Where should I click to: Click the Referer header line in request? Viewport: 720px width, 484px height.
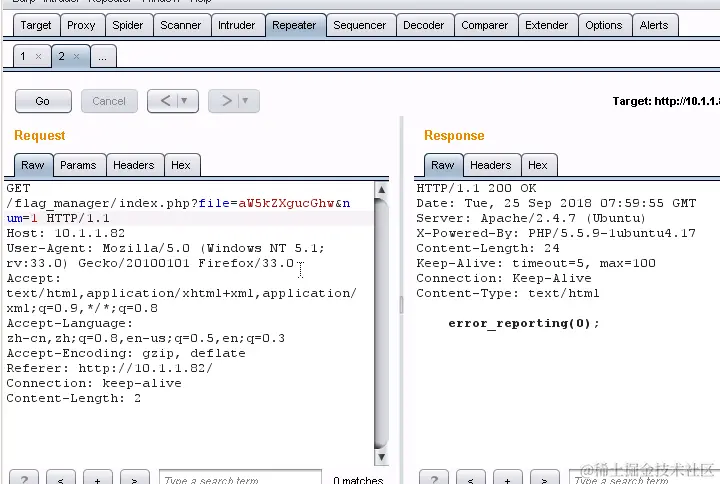click(110, 368)
